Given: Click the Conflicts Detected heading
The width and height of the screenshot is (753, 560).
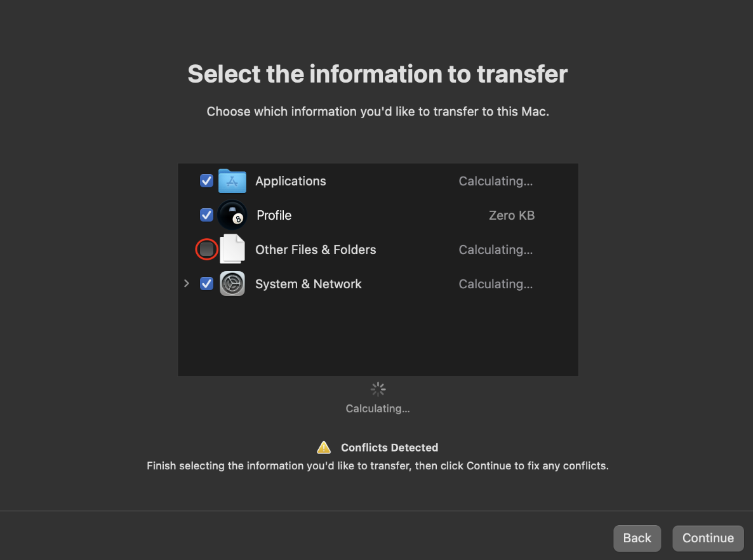Looking at the screenshot, I should click(x=389, y=448).
